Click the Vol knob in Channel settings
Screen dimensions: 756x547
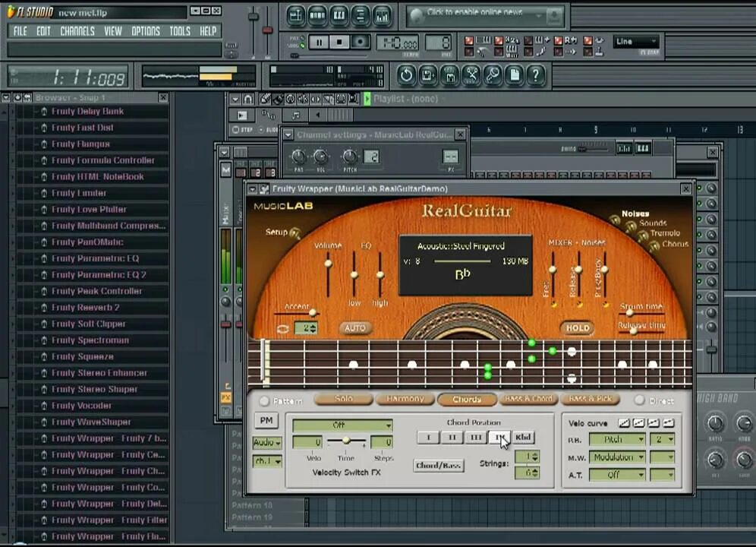click(x=320, y=157)
